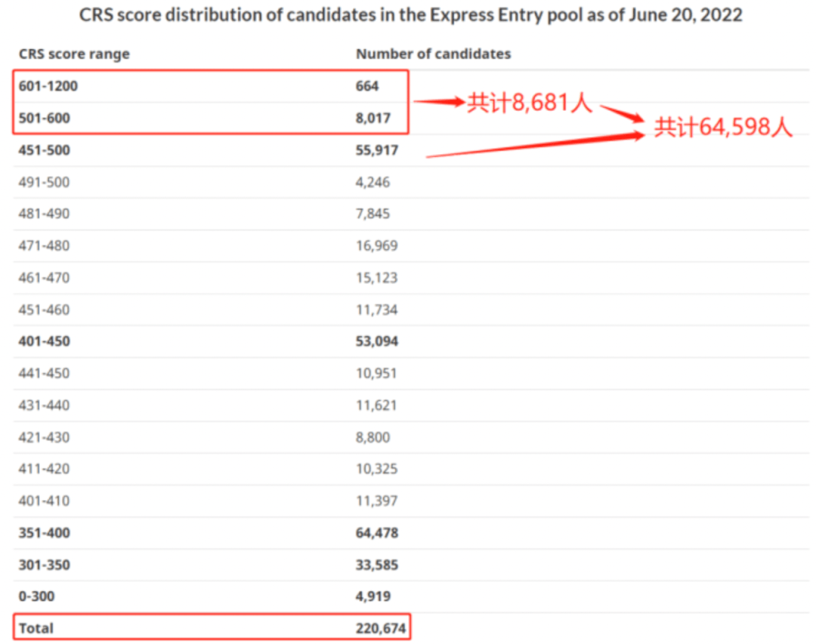Viewport: 816px width, 644px height.
Task: Select the 'Number of candidates' column header
Action: click(433, 54)
